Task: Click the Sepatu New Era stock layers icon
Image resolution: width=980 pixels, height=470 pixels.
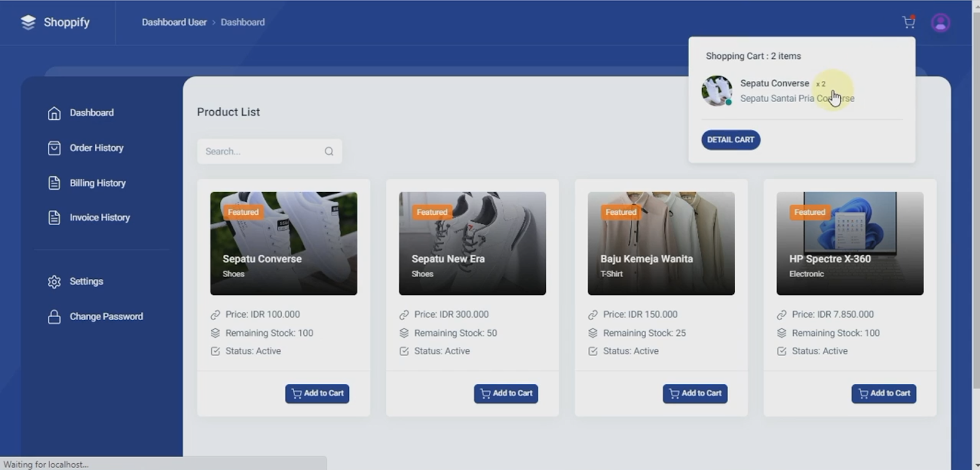Action: (x=404, y=333)
